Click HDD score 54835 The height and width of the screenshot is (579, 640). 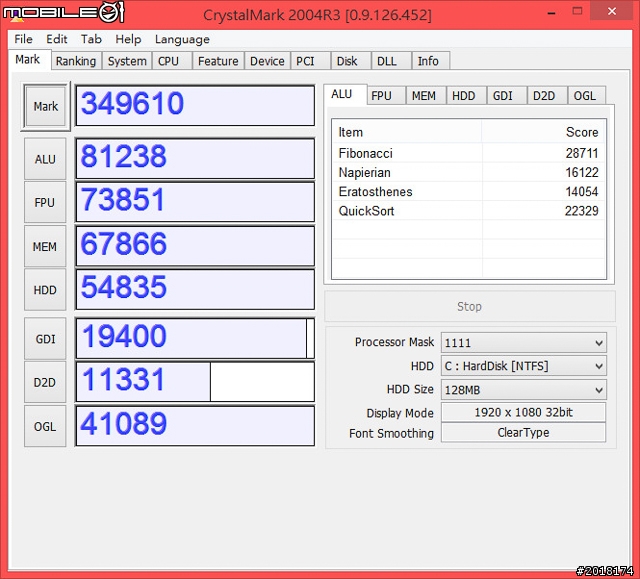(x=195, y=289)
